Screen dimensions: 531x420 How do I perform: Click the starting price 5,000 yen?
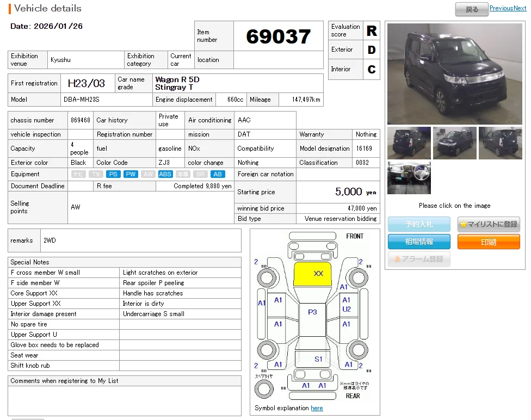[x=356, y=192]
